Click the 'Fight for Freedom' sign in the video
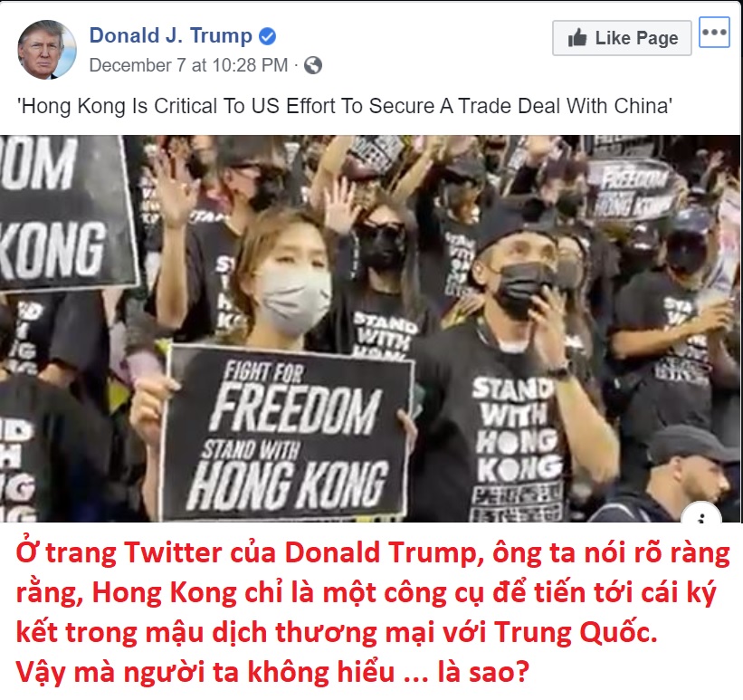Screen dimensions: 743x700 click(288, 434)
